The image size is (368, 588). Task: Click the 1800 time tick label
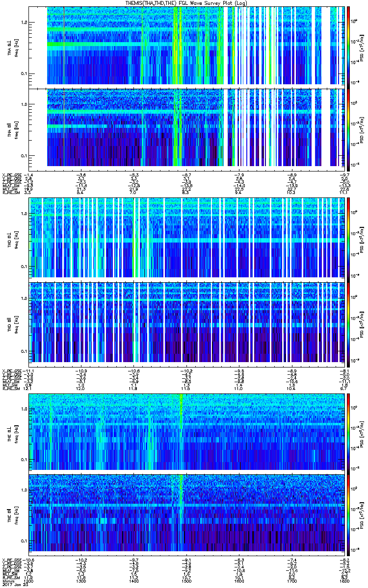(x=343, y=581)
